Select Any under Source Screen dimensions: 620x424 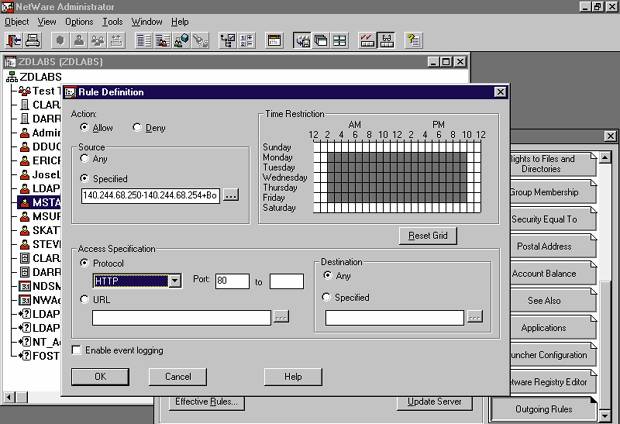coord(84,161)
